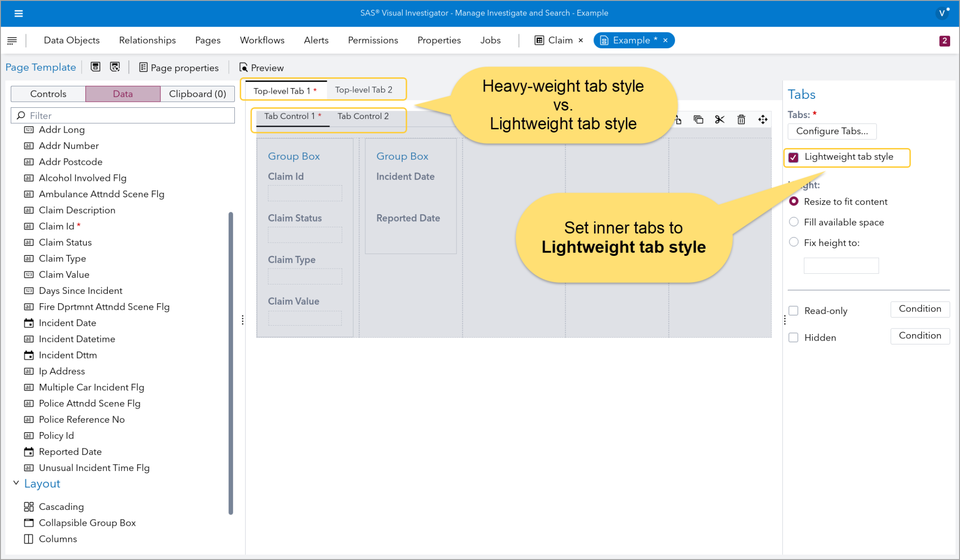Select Fill available space radio button

pyautogui.click(x=794, y=222)
